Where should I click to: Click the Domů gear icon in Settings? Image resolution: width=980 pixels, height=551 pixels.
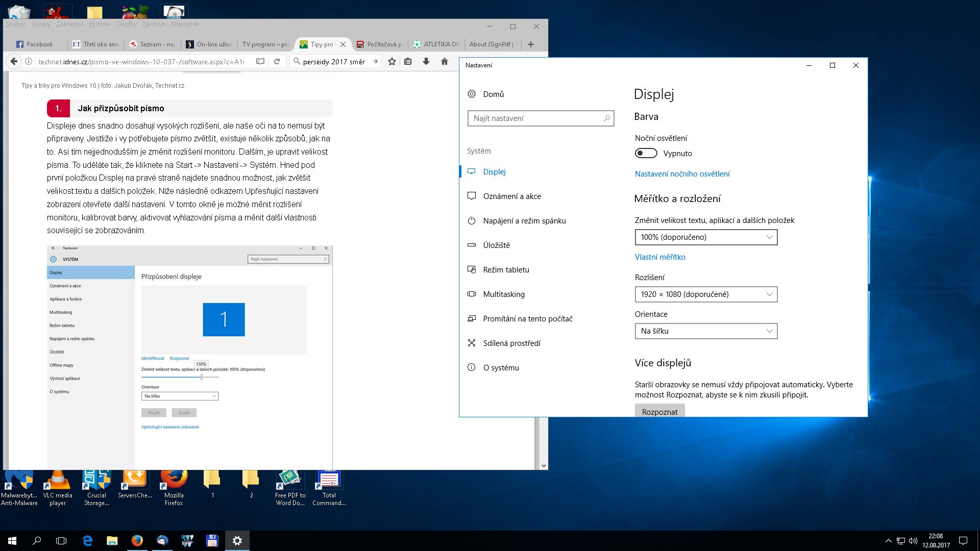coord(472,94)
